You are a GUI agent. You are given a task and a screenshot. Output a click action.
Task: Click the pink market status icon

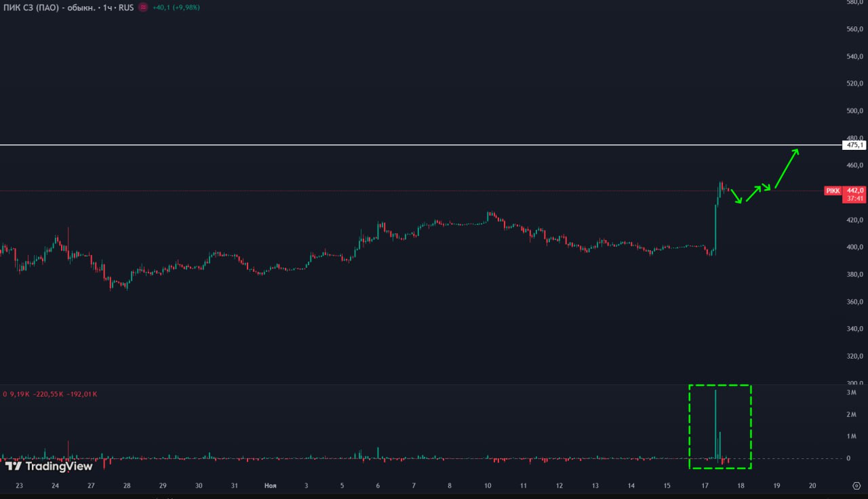click(142, 7)
